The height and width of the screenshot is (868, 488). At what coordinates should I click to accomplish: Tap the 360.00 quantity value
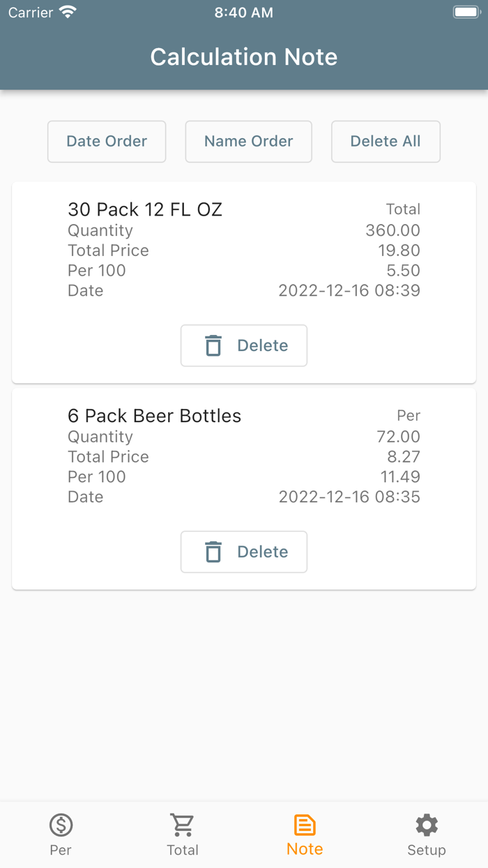[x=392, y=230]
